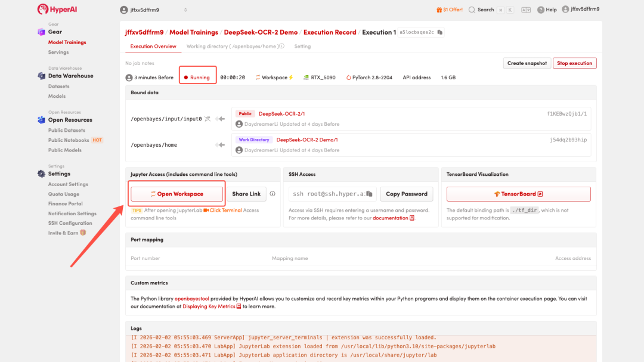Click info icon beside Share Link
The image size is (644, 362).
[273, 194]
